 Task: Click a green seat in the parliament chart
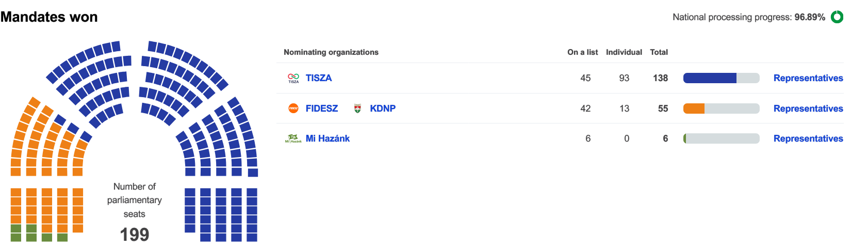pyautogui.click(x=16, y=237)
